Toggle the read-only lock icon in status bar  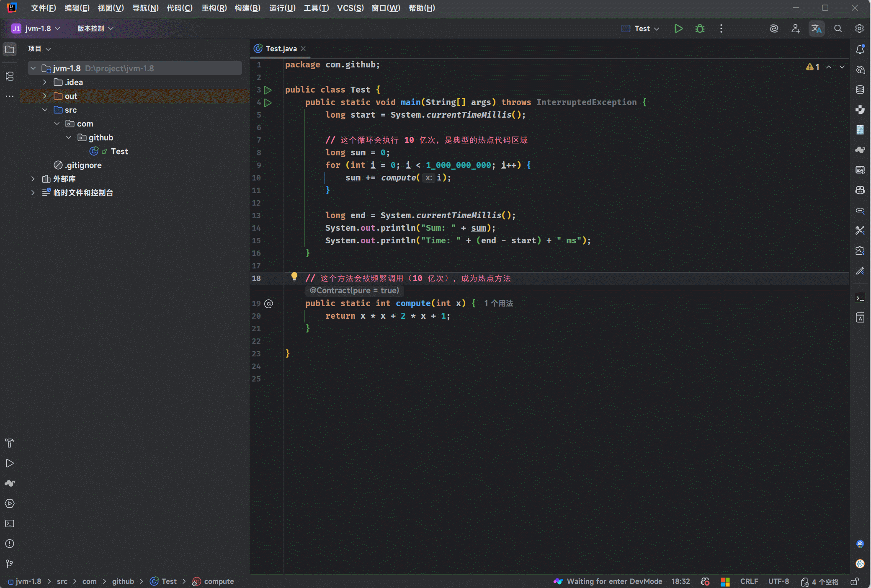click(855, 582)
